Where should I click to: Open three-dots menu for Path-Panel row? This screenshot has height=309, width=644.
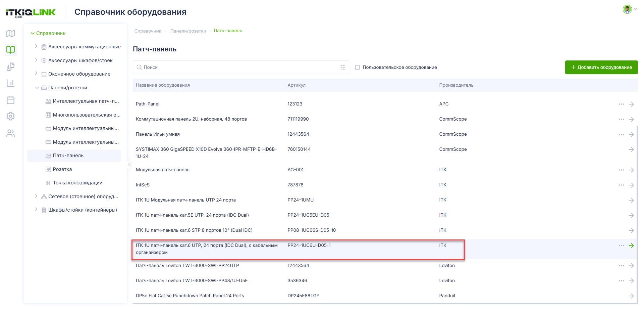(x=622, y=104)
